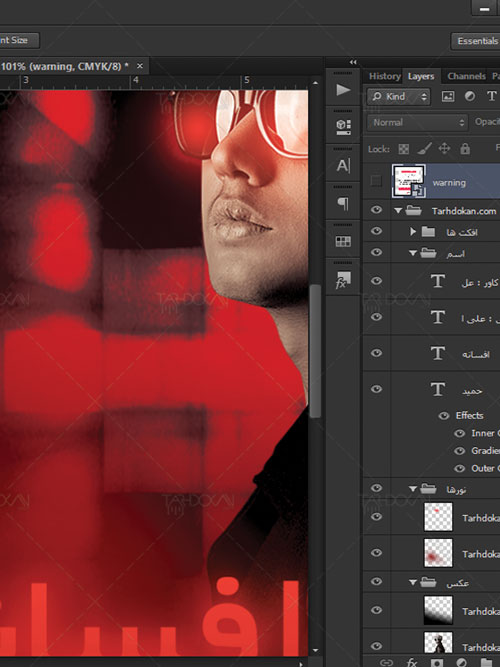Open the Normal blend mode dropdown
This screenshot has height=667, width=500.
[x=417, y=123]
